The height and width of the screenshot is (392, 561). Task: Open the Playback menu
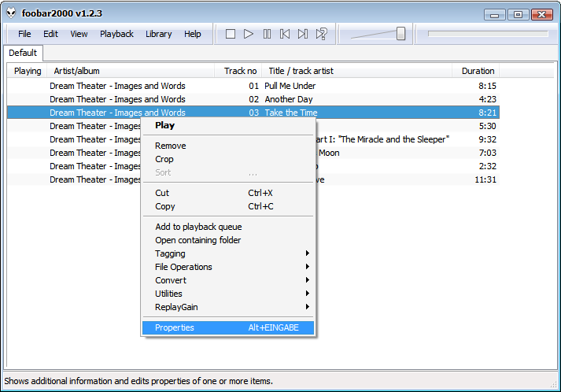coord(116,34)
